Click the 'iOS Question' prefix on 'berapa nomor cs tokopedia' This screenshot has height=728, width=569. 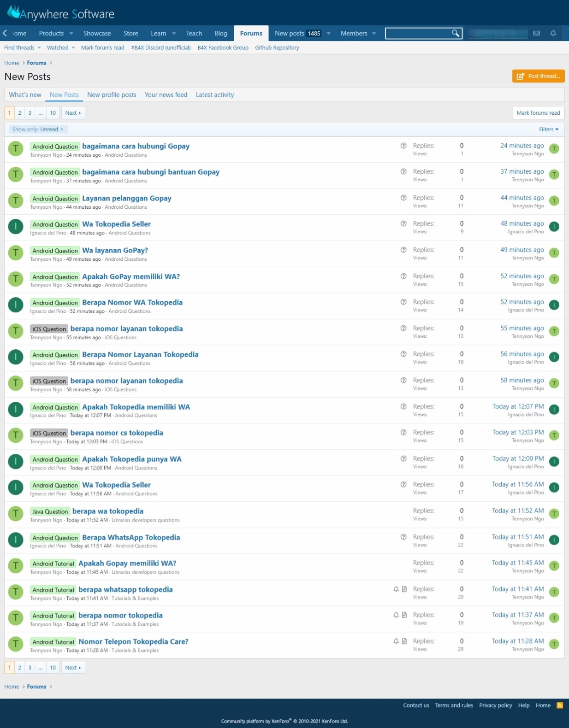(49, 433)
